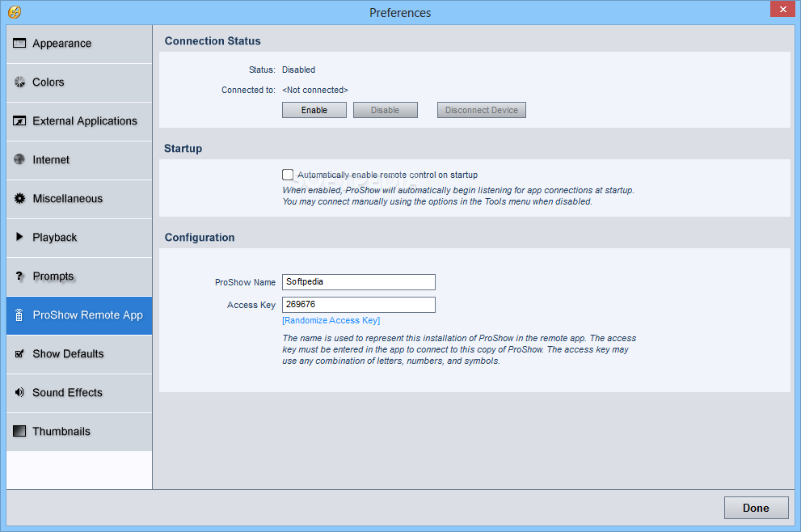Go to External Applications settings
Viewport: 801px width, 532px height.
79,121
